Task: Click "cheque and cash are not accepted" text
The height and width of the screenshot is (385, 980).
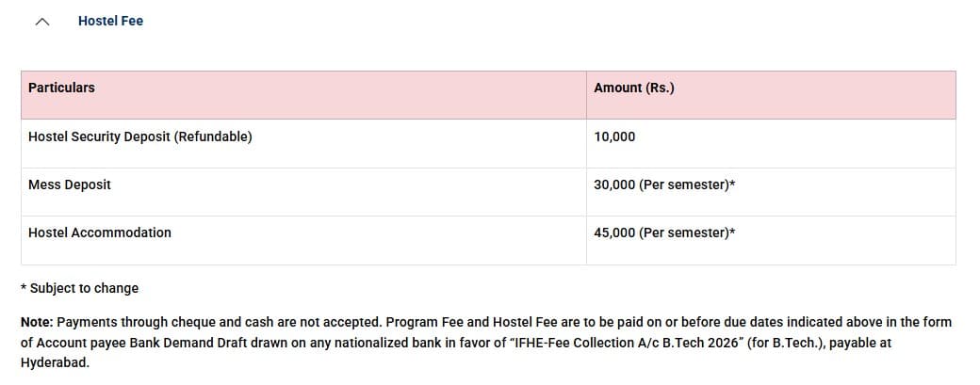Action: [x=281, y=322]
